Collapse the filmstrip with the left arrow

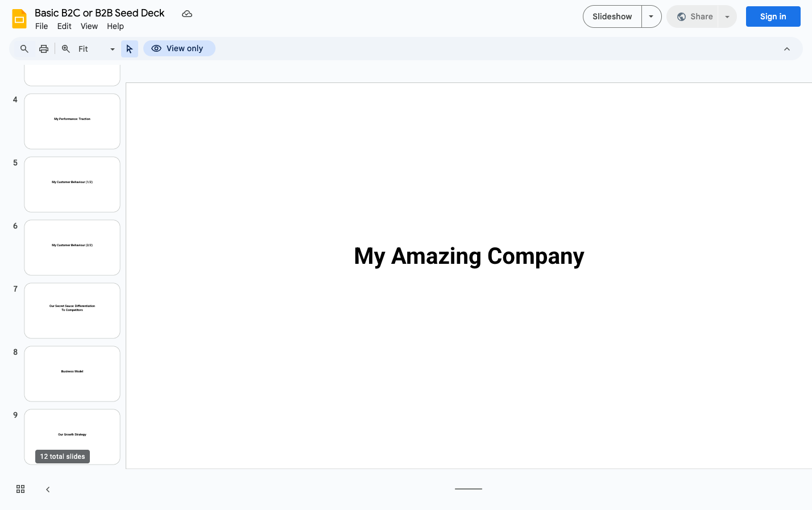pos(48,489)
